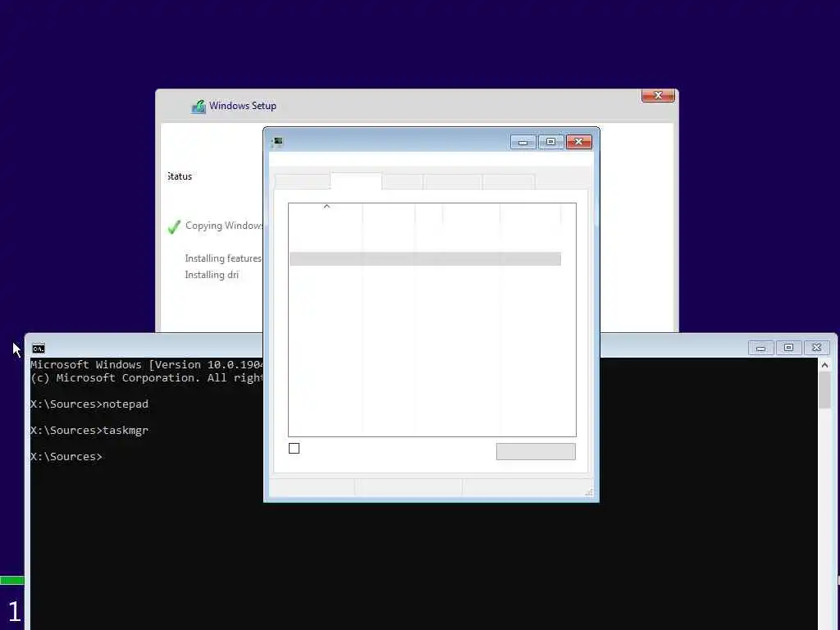Screen dimensions: 840x630
Task: Tick the checkbox below the Task Manager list
Action: pyautogui.click(x=294, y=449)
